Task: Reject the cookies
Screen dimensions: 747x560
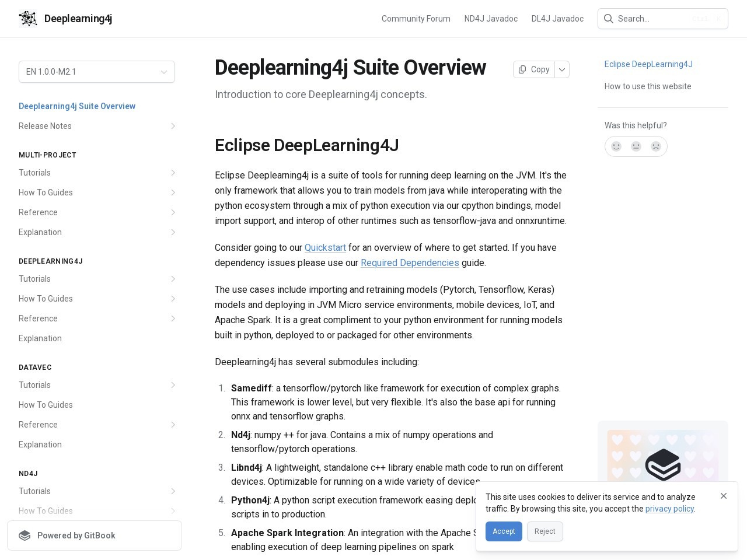Action: click(x=544, y=531)
